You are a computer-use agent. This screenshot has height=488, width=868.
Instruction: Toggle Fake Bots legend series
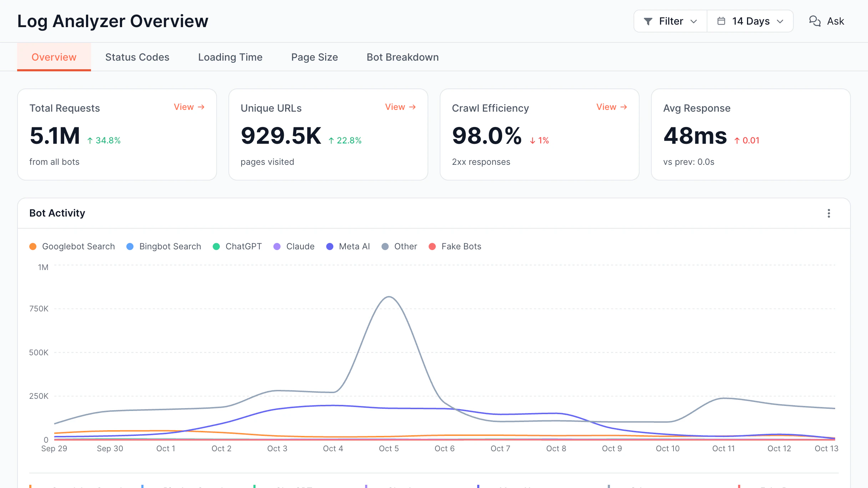455,246
